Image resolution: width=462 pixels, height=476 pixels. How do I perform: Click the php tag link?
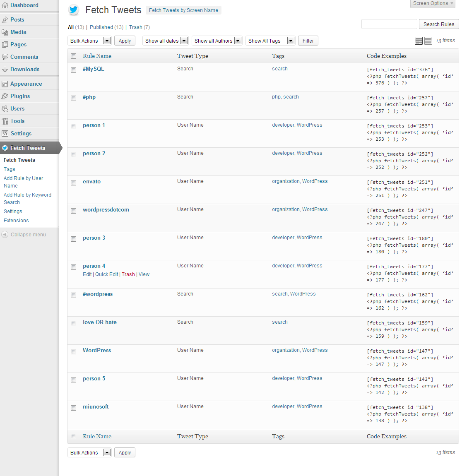(x=276, y=97)
